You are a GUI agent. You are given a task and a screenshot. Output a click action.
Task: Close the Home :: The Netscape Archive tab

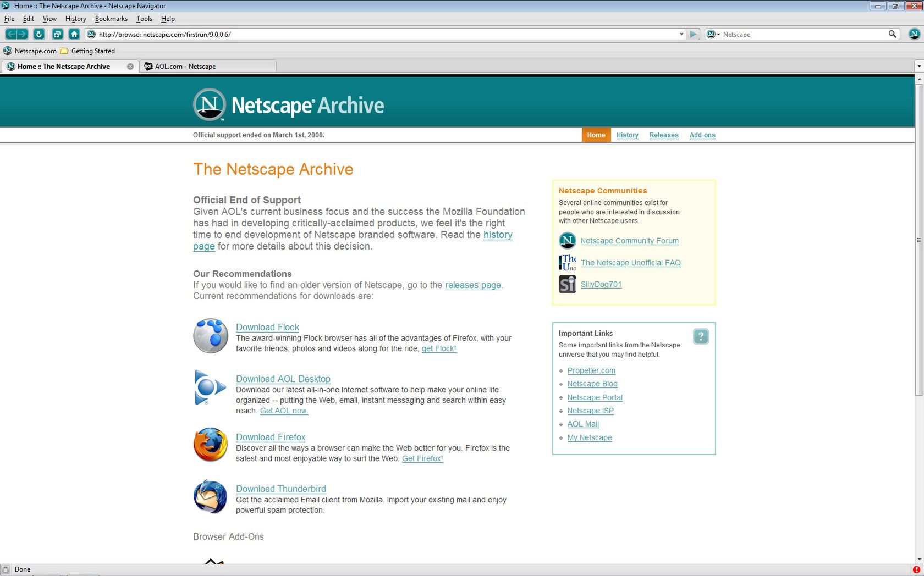pyautogui.click(x=130, y=67)
